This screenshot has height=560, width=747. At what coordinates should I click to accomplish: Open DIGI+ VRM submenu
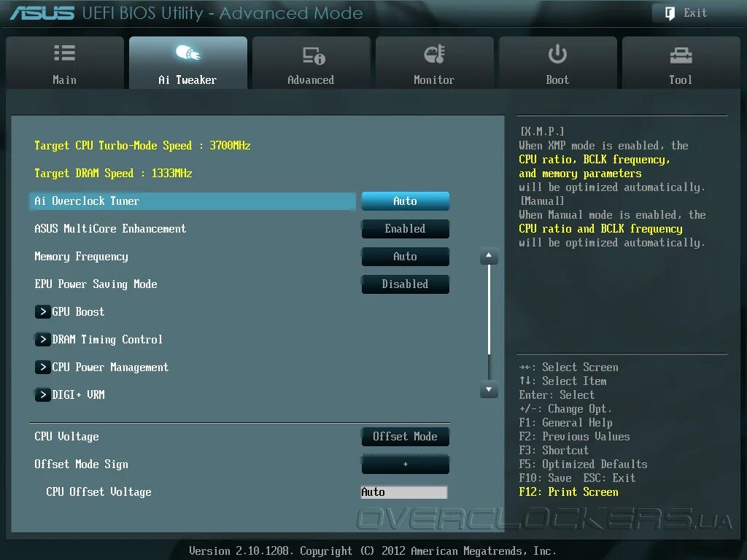coord(78,394)
